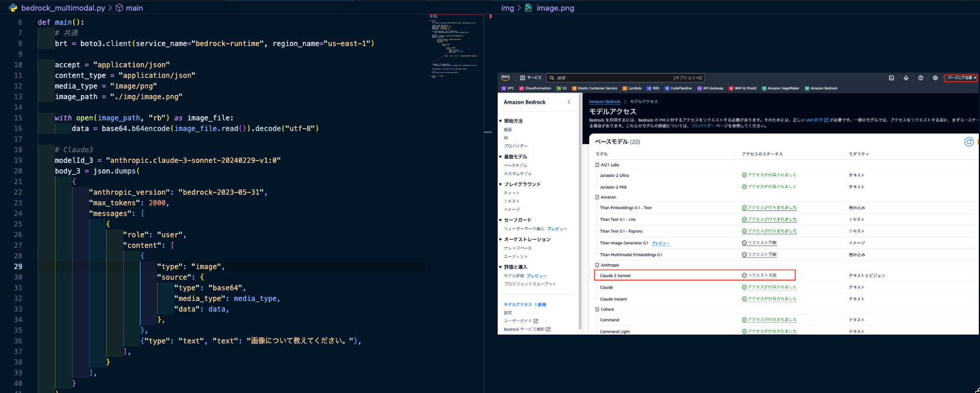Image resolution: width=980 pixels, height=393 pixels.
Task: Collapse the プレイグラウンド sidebar section
Action: (x=501, y=185)
